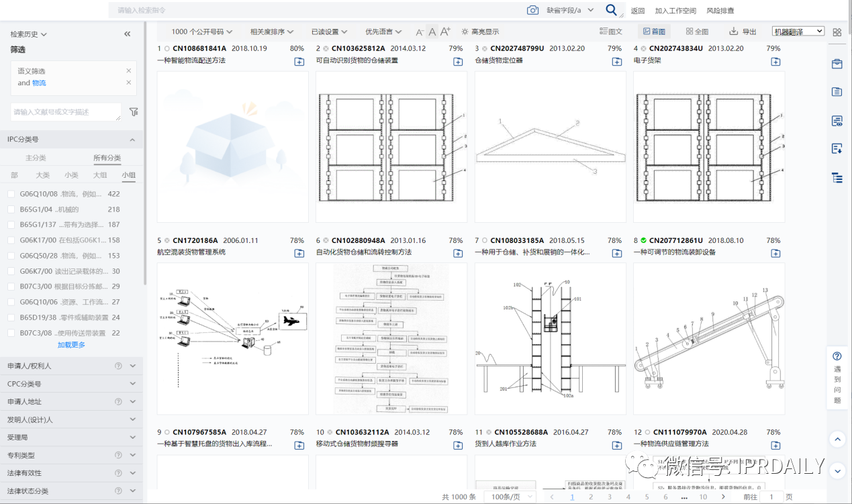Viewport: 852px width, 504px height.
Task: Check the B65G1/137 classification checkbox
Action: (x=11, y=225)
